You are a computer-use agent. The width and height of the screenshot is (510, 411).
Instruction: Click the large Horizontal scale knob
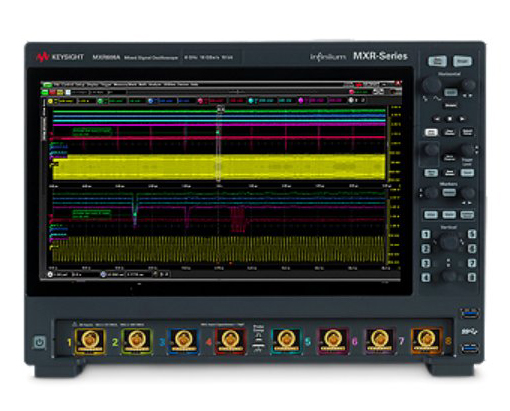click(x=432, y=85)
